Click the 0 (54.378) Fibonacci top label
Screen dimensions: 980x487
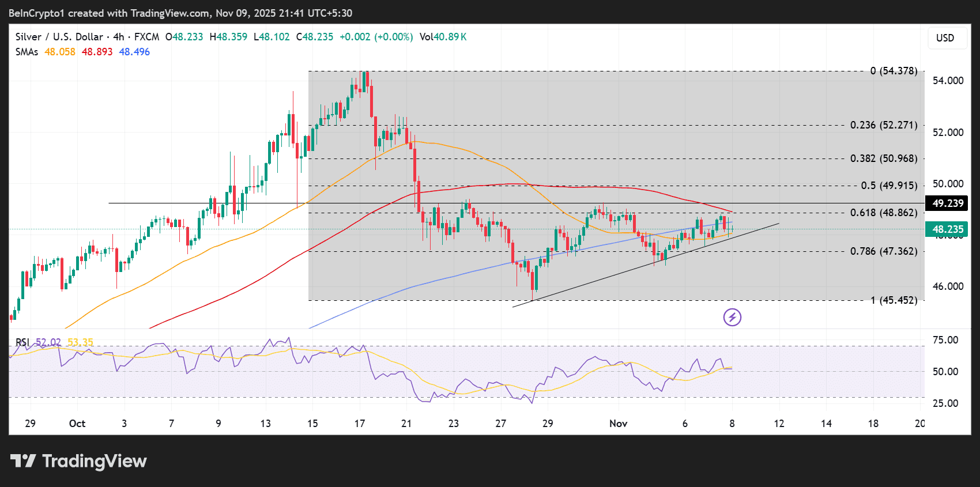point(893,71)
